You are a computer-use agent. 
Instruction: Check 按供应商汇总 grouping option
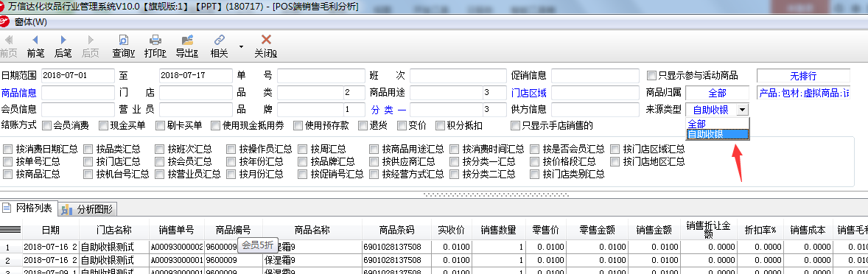click(374, 161)
